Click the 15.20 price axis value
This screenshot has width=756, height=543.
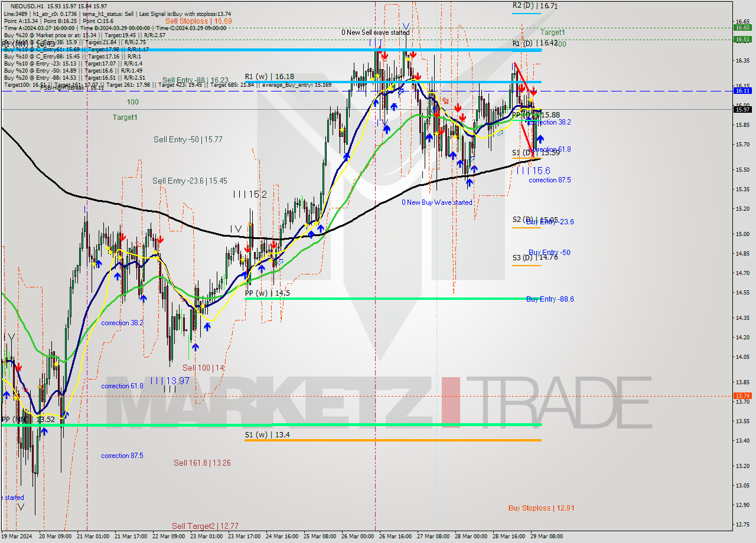coord(742,208)
